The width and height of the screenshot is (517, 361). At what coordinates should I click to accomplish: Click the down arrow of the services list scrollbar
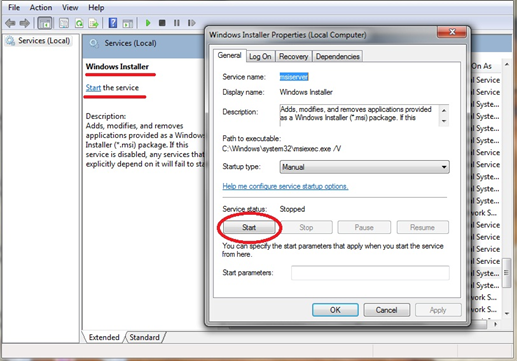pyautogui.click(x=507, y=313)
